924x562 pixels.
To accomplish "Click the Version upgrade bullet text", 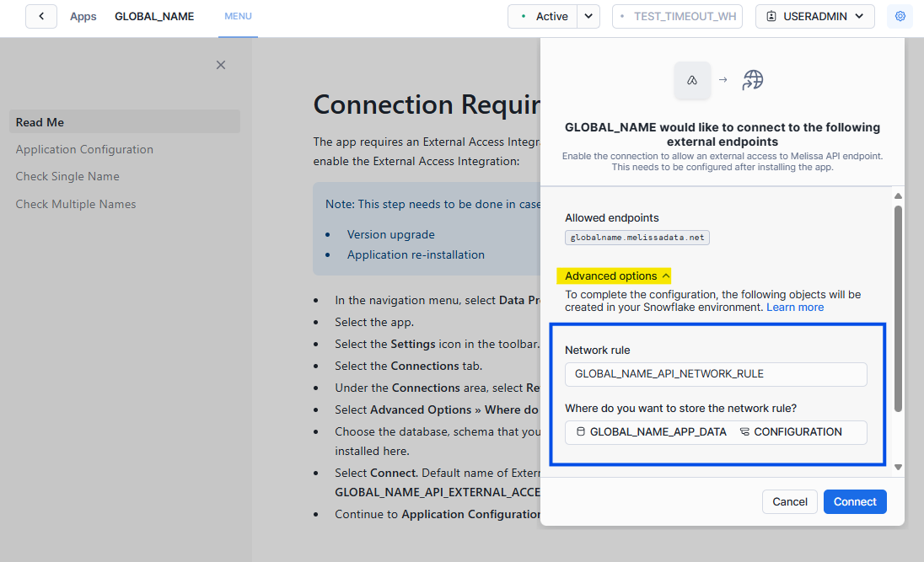I will coord(390,234).
